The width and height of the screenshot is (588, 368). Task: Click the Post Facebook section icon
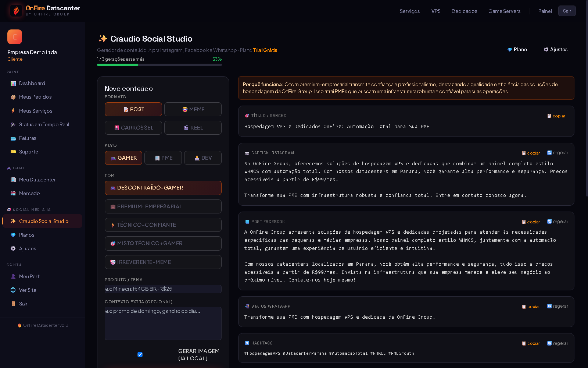[247, 222]
